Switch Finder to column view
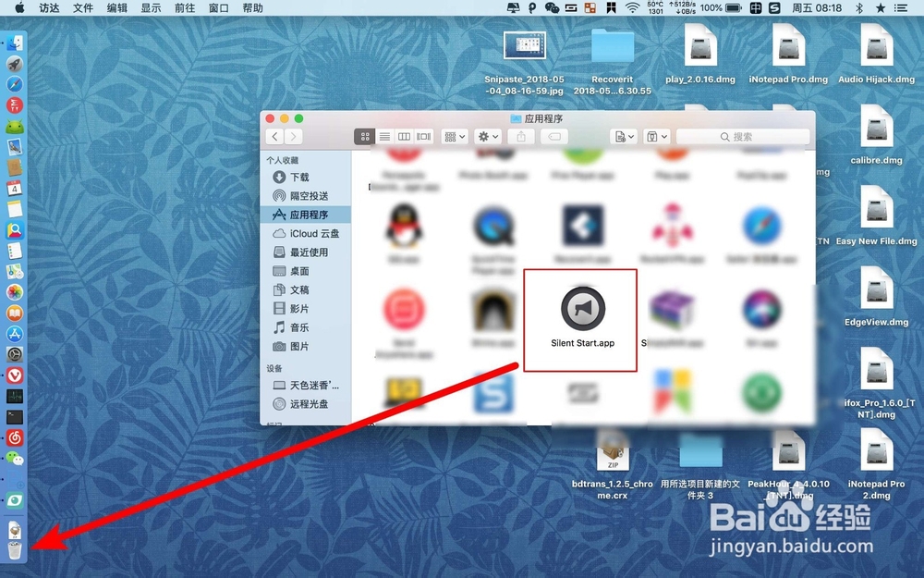924x578 pixels. click(404, 137)
